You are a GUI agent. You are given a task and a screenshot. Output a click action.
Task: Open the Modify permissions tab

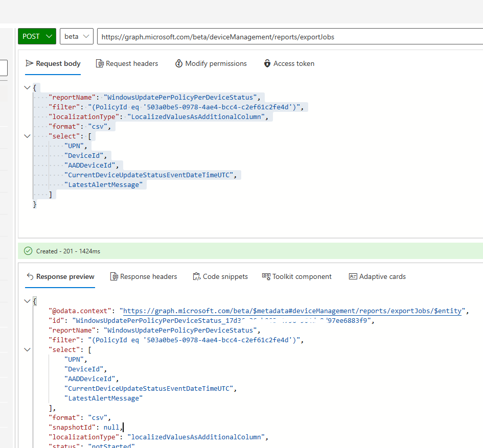[211, 64]
